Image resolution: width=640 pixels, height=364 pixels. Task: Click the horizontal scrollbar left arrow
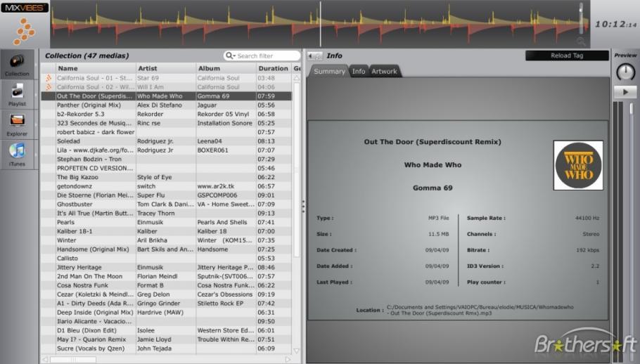(45, 360)
